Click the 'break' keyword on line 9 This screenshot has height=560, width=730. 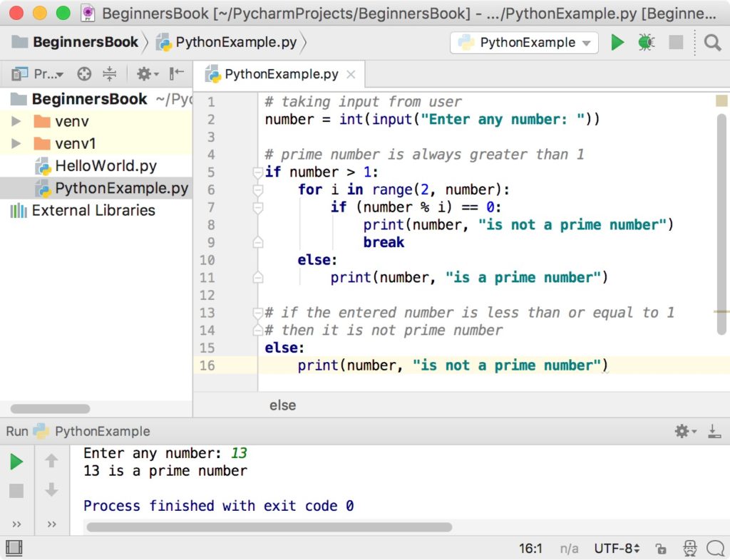(384, 242)
